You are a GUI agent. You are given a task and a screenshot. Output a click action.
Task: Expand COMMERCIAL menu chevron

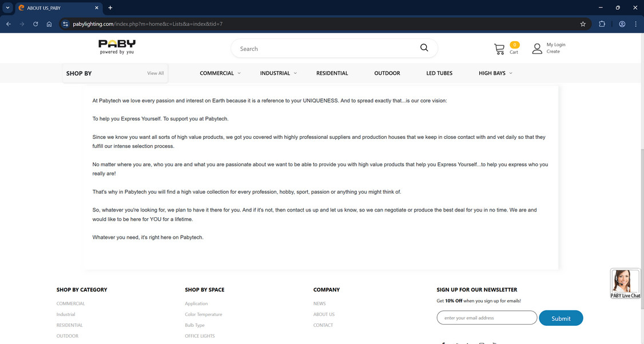coord(239,73)
